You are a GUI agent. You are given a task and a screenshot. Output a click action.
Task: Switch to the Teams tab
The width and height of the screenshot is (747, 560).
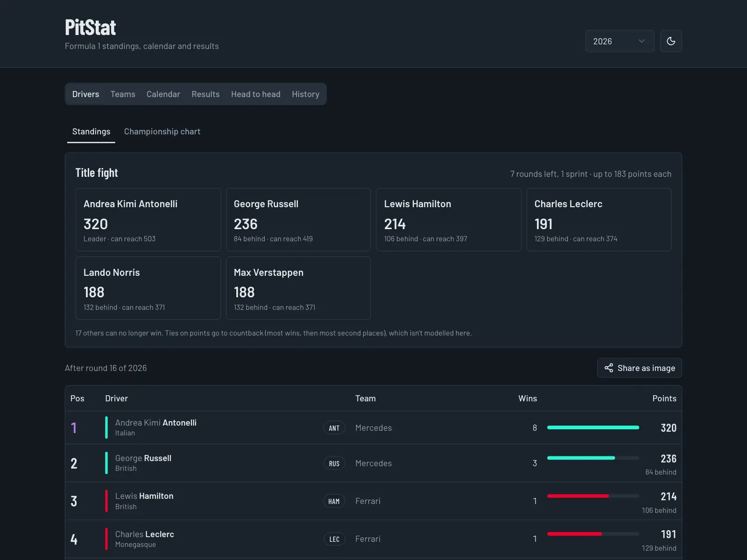(x=123, y=94)
